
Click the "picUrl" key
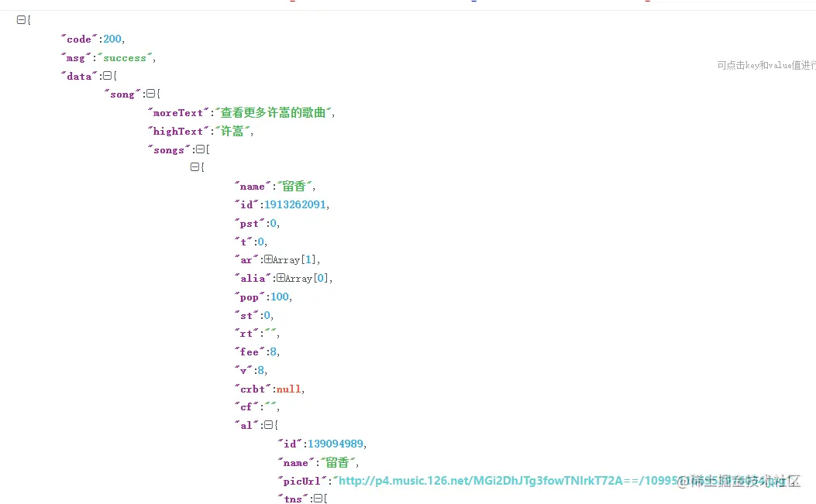click(x=302, y=481)
